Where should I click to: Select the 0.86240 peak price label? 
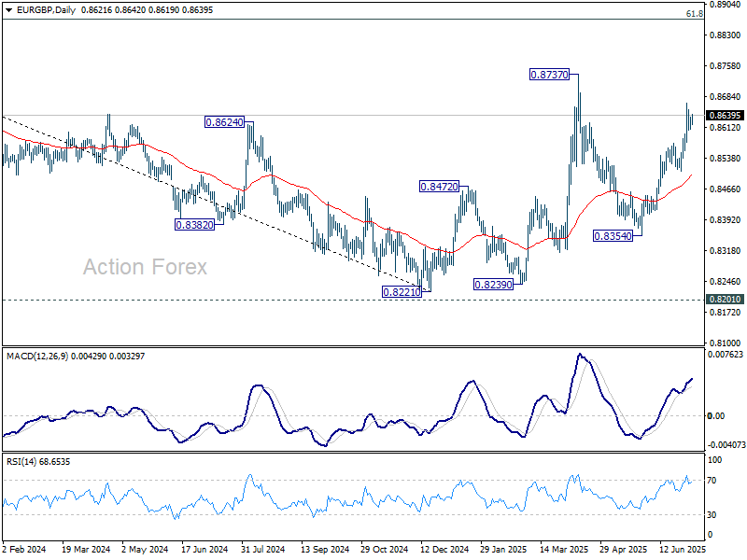coord(224,122)
